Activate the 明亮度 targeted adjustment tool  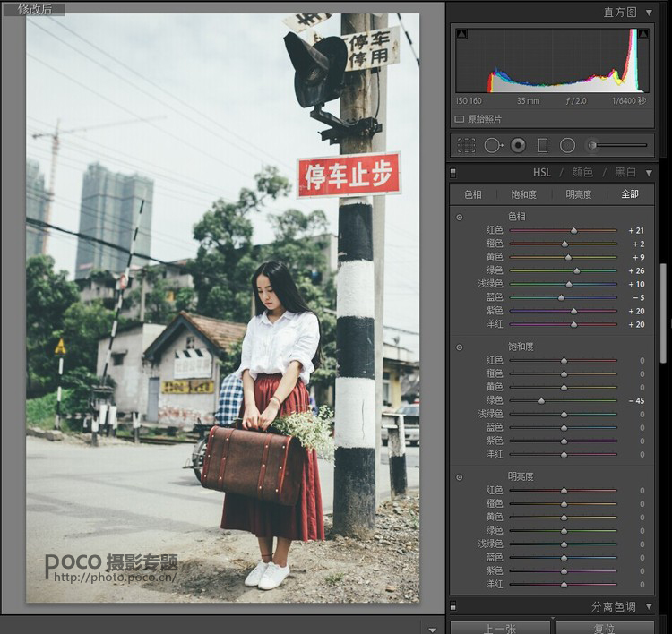click(x=460, y=477)
